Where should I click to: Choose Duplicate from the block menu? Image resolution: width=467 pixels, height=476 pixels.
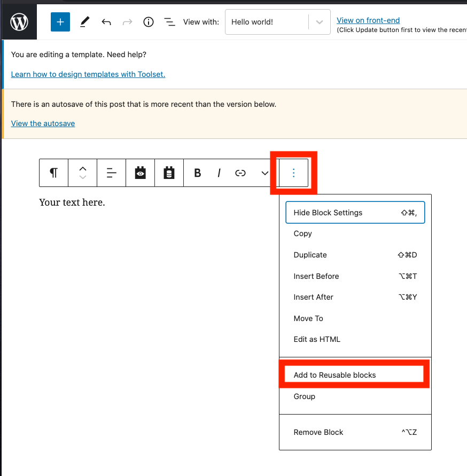pos(310,255)
